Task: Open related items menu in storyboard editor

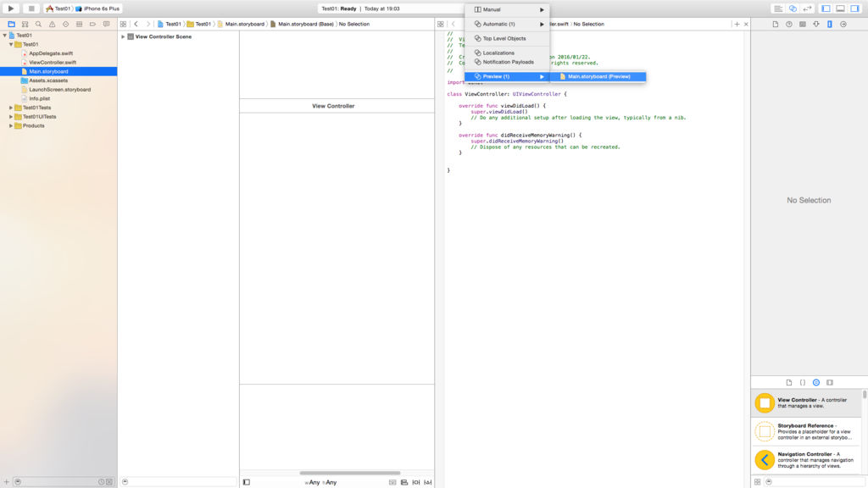Action: click(123, 25)
